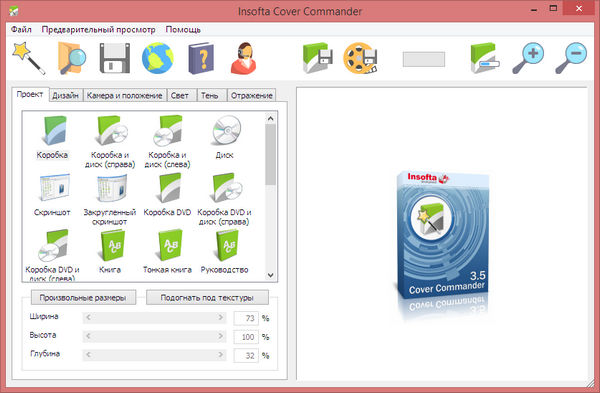The image size is (600, 393).
Task: Click the Ширина slider track
Action: (154, 317)
